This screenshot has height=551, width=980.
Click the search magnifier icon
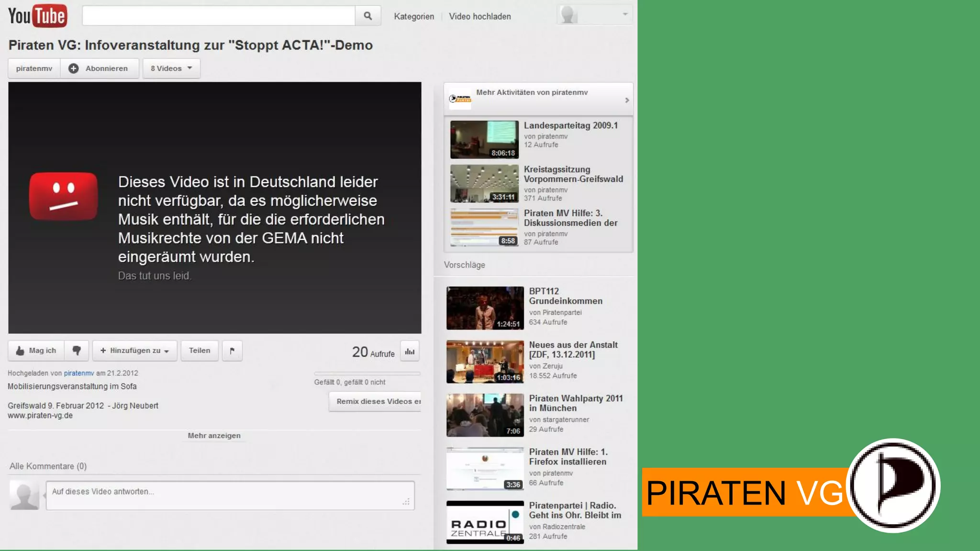[367, 16]
